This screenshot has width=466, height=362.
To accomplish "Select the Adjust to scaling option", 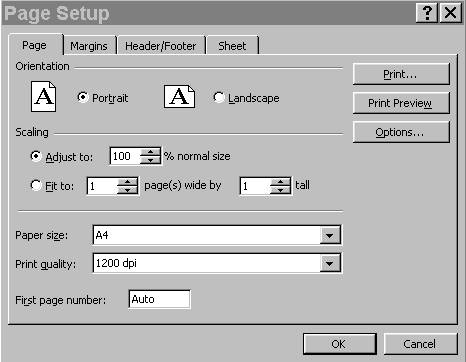I will click(x=36, y=156).
